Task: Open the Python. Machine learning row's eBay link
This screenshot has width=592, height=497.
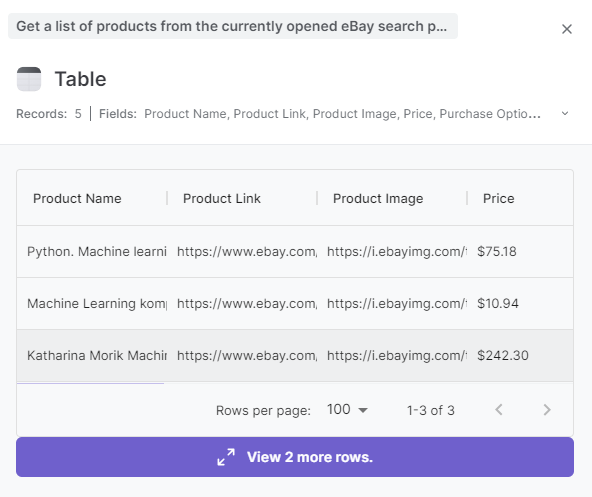Action: point(247,252)
